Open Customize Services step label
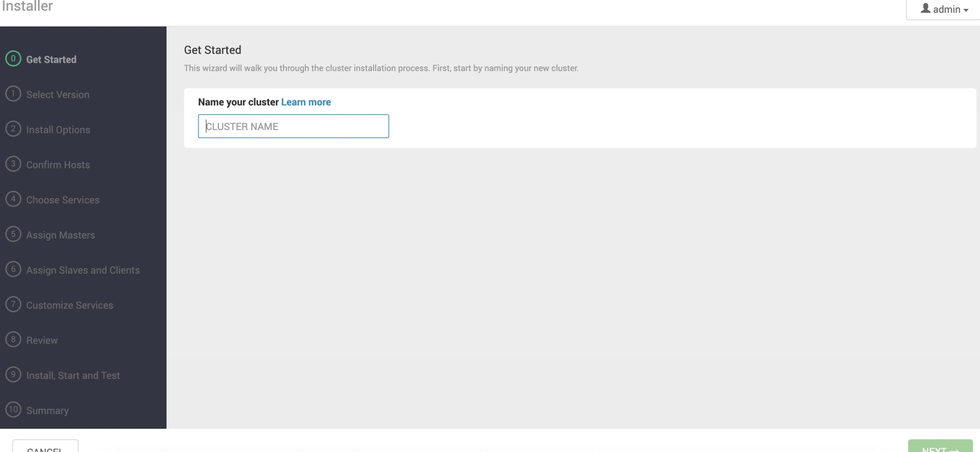980x452 pixels. [70, 305]
